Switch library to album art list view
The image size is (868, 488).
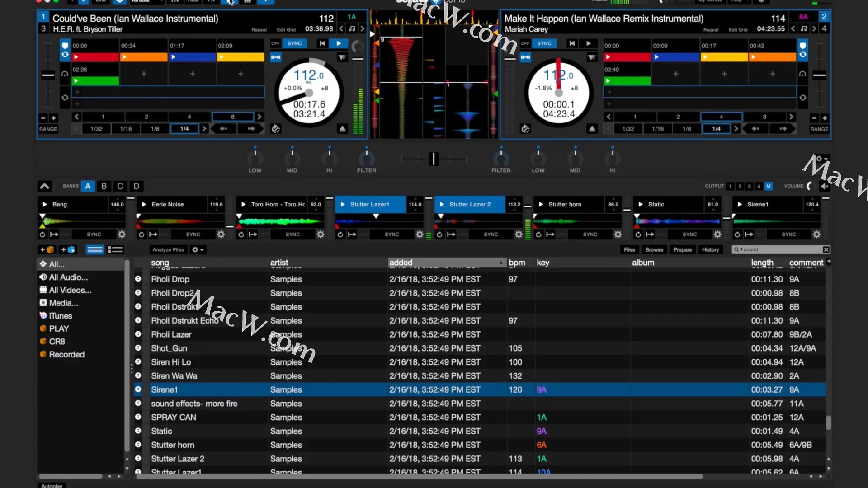click(x=115, y=249)
